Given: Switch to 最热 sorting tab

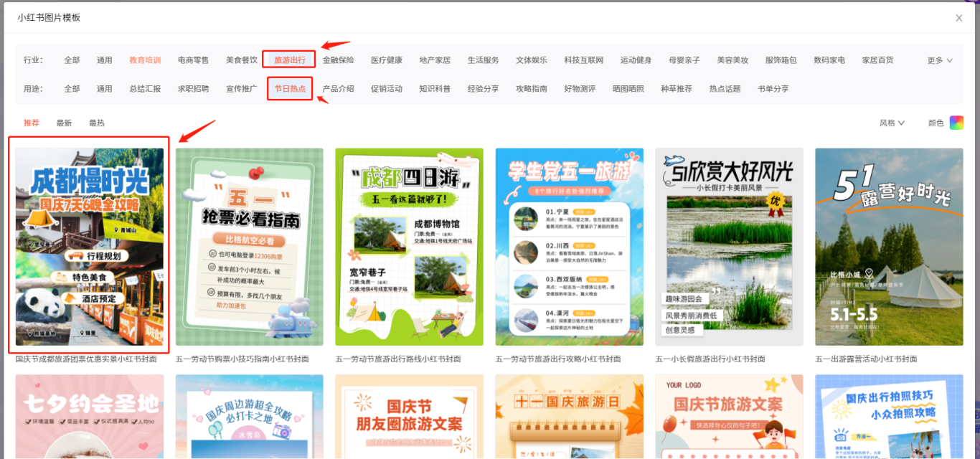Looking at the screenshot, I should click(x=96, y=123).
